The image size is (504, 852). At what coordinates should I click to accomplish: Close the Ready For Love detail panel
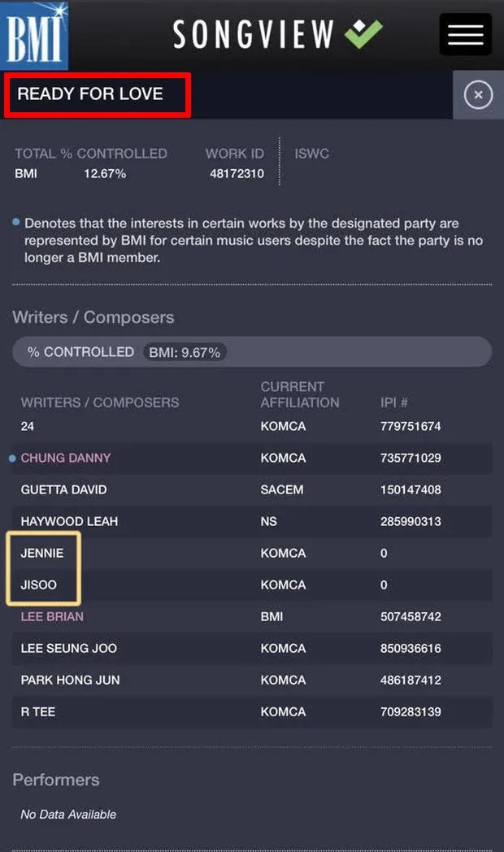pos(478,95)
